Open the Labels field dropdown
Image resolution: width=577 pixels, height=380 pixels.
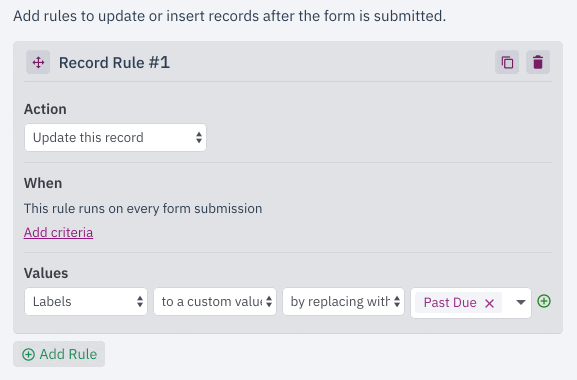86,302
